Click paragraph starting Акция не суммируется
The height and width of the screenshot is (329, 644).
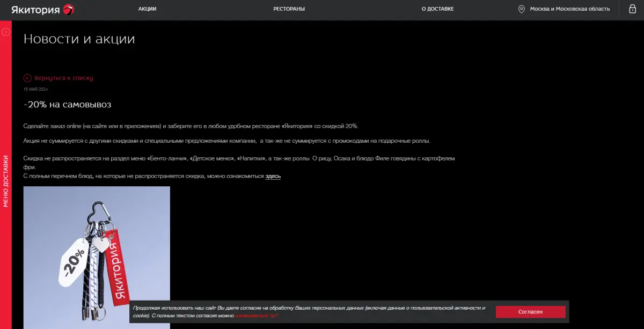click(227, 141)
